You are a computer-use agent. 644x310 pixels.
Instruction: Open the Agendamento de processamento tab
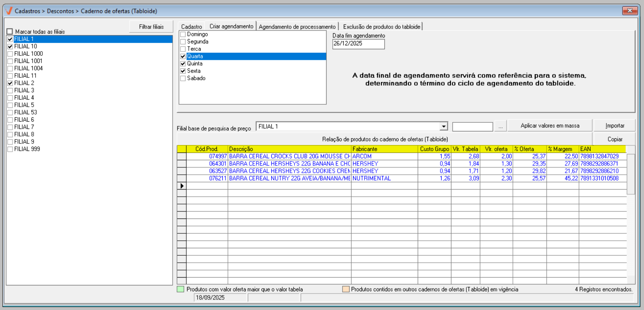click(297, 27)
